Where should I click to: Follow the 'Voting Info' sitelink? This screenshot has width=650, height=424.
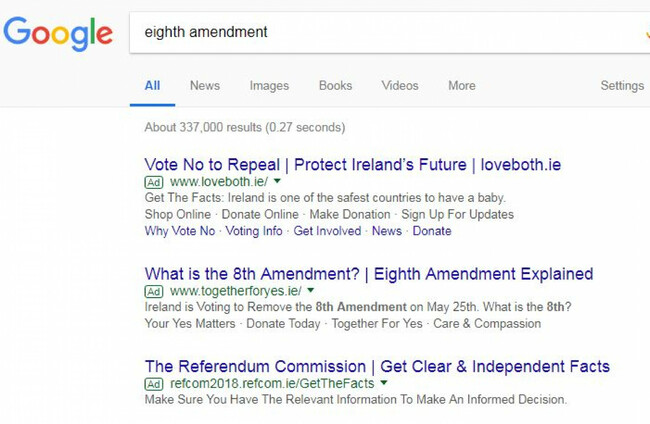pos(254,231)
